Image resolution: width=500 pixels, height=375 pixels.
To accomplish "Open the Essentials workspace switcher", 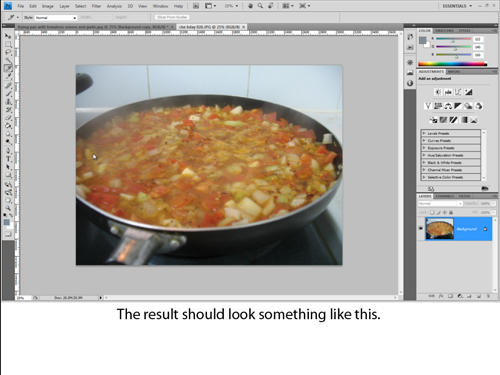I will [x=457, y=6].
